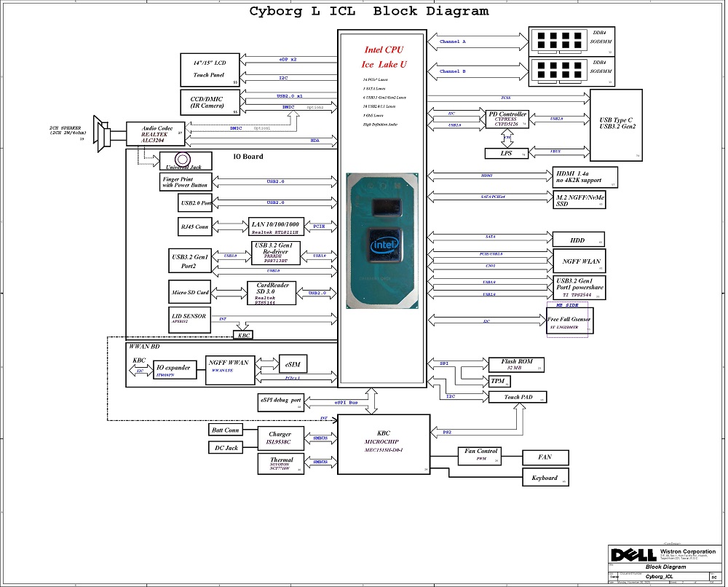The height and width of the screenshot is (587, 728).
Task: Click the 'Cyborg_ICL' document name field
Action: pyautogui.click(x=659, y=576)
